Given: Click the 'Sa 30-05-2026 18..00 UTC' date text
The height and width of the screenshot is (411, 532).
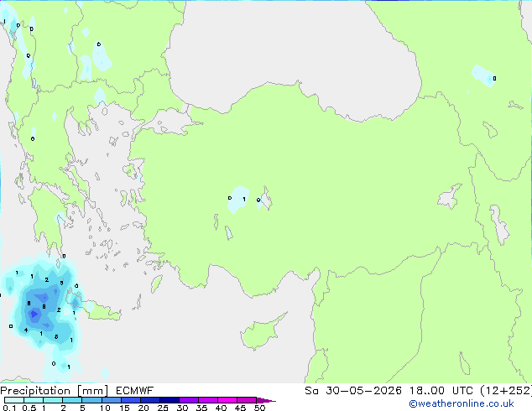Looking at the screenshot, I should [x=389, y=391].
